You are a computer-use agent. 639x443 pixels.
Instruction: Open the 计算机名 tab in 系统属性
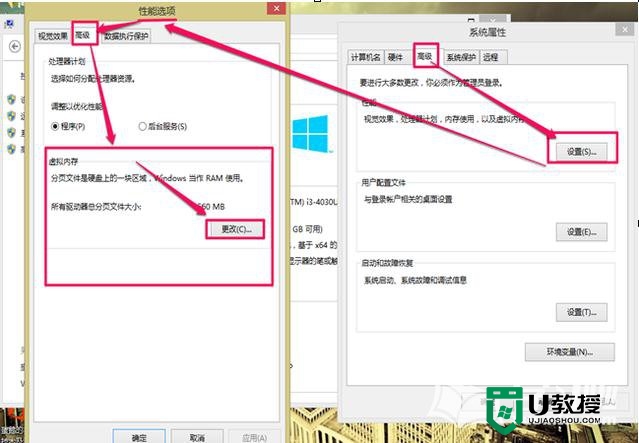[x=366, y=57]
